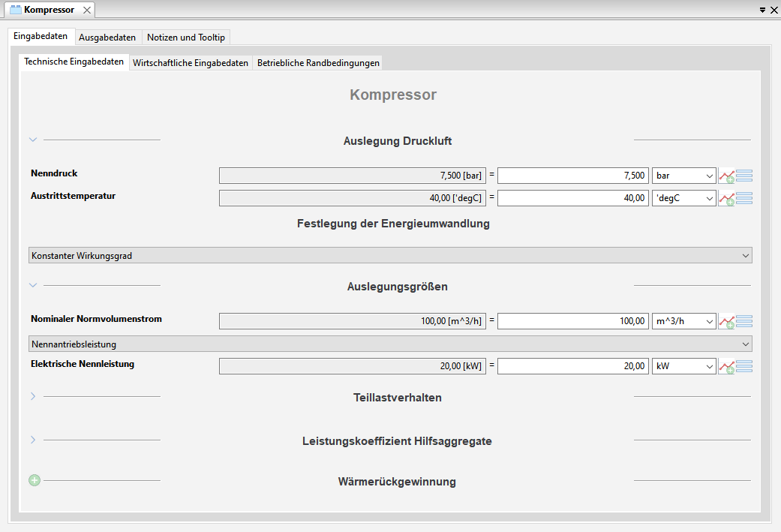Viewport: 781px width, 532px height.
Task: Click the chart icon for Elektrische Nennleistung
Action: 726,367
